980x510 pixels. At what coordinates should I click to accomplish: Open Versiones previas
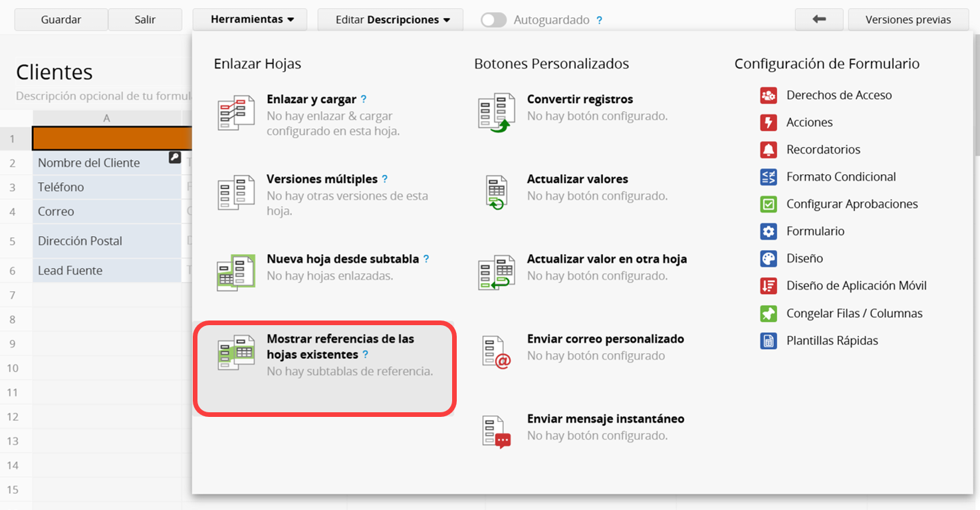pyautogui.click(x=908, y=20)
